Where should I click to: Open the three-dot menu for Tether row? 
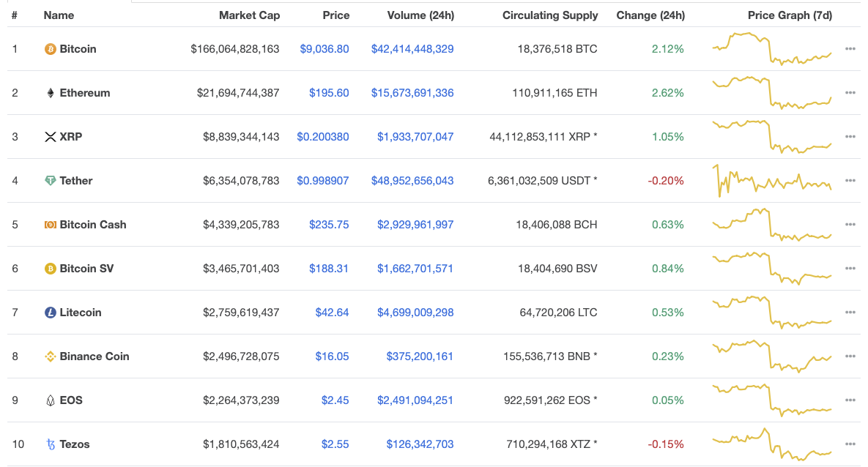click(850, 181)
